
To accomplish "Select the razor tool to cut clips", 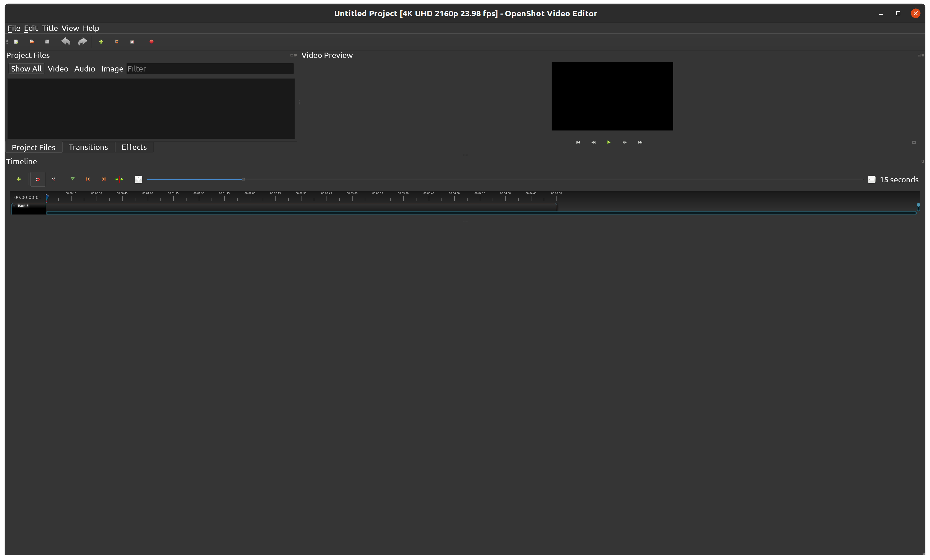I will pos(53,179).
